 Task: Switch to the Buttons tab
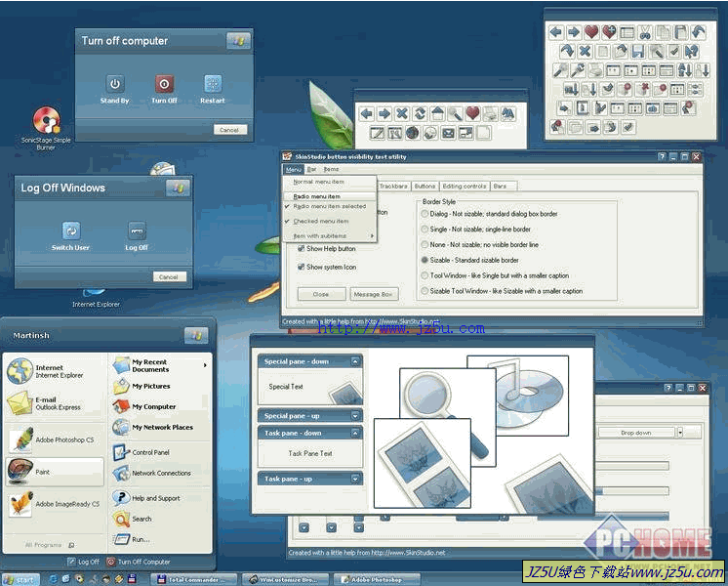pos(425,186)
